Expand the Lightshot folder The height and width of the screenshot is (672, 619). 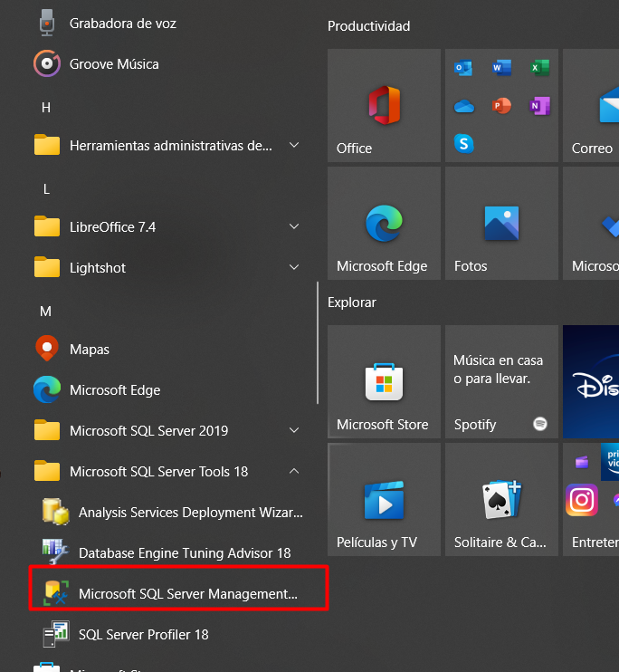(98, 268)
